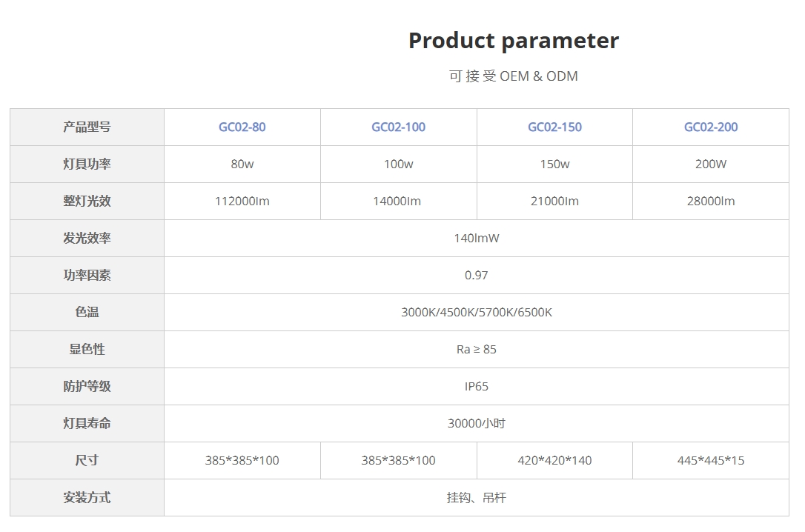Click the GC02-200 model link

click(x=710, y=127)
